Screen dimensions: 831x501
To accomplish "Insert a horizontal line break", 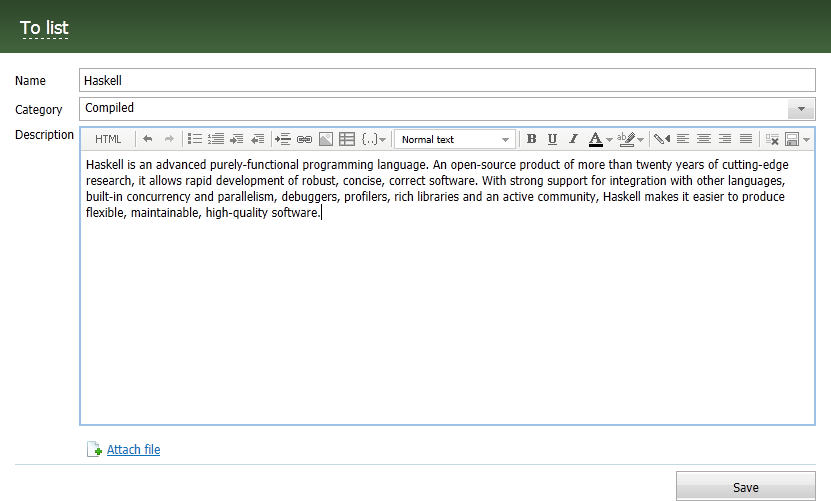I will pos(282,139).
